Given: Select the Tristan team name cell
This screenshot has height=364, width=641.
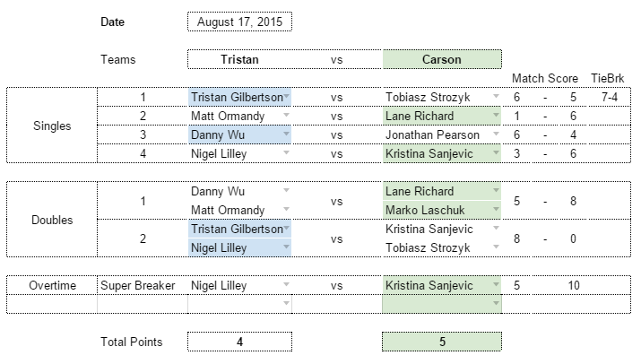Looking at the screenshot, I should pyautogui.click(x=240, y=59).
